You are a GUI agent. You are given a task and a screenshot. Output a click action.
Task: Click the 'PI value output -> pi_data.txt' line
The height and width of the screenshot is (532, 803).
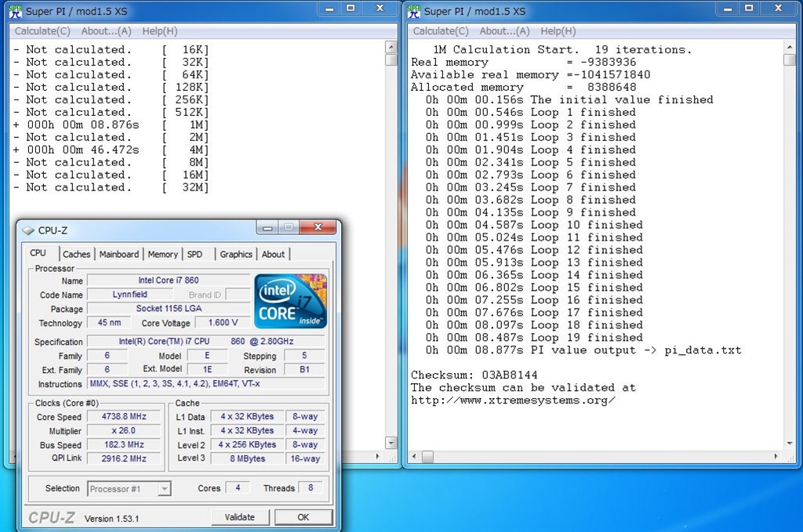point(583,350)
